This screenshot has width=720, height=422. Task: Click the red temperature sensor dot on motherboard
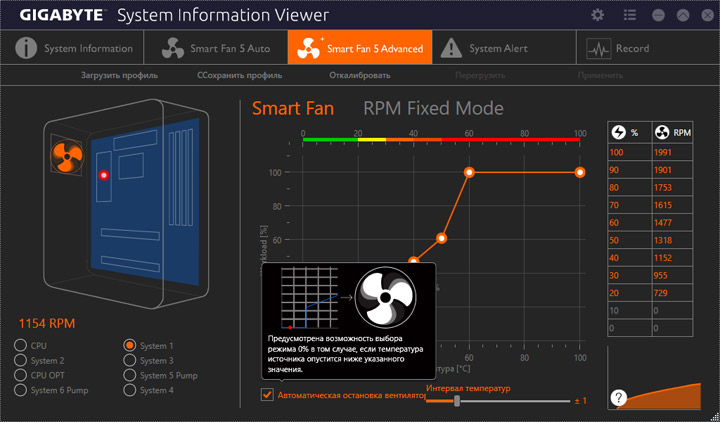click(x=104, y=175)
